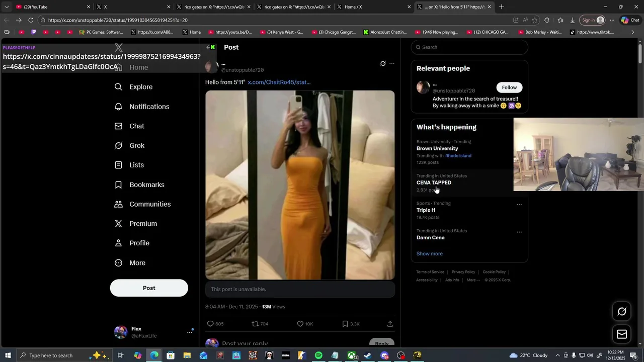Switch to the Home / X tab
This screenshot has width=644, height=362.
point(372,7)
